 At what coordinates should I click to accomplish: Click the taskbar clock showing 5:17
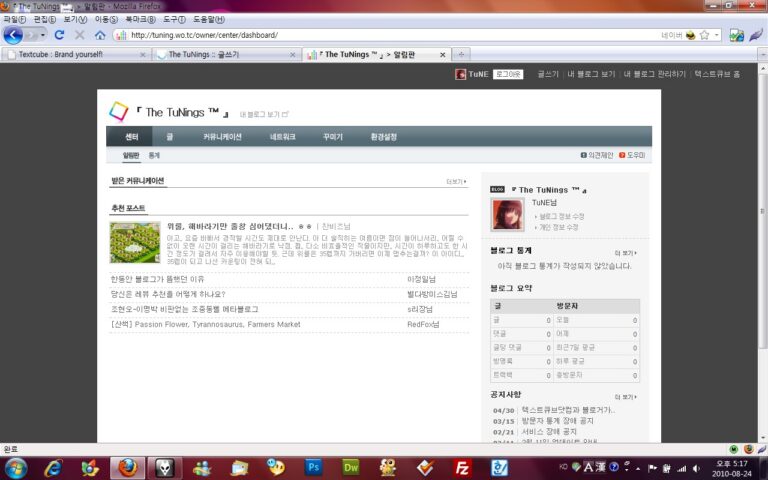(x=732, y=468)
